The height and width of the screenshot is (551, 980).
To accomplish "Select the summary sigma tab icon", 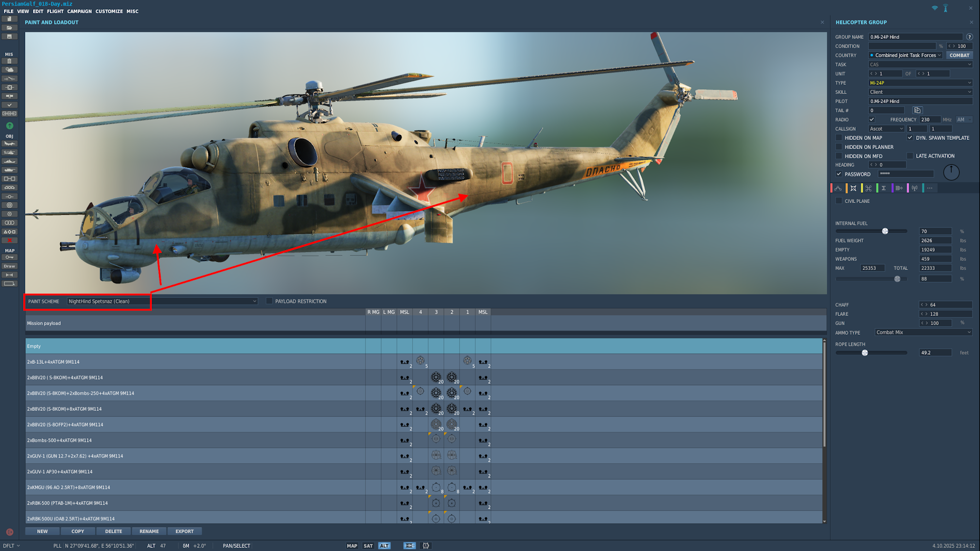I will point(884,188).
